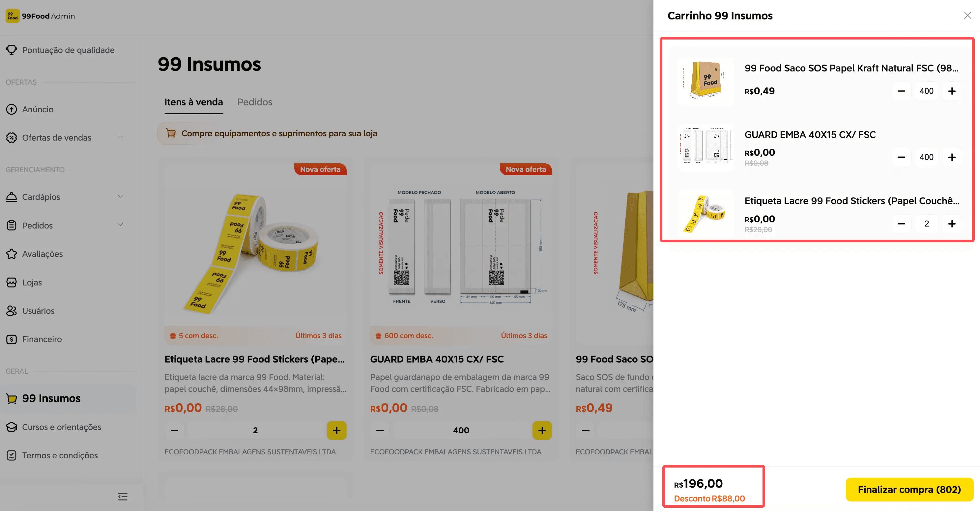Click the Lojas store icon
The height and width of the screenshot is (511, 980).
click(12, 282)
